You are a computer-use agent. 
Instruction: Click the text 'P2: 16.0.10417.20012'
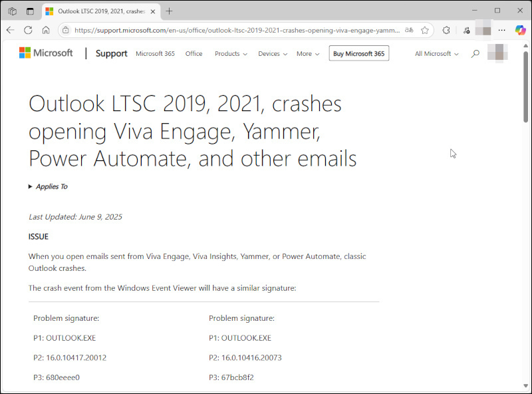[70, 357]
